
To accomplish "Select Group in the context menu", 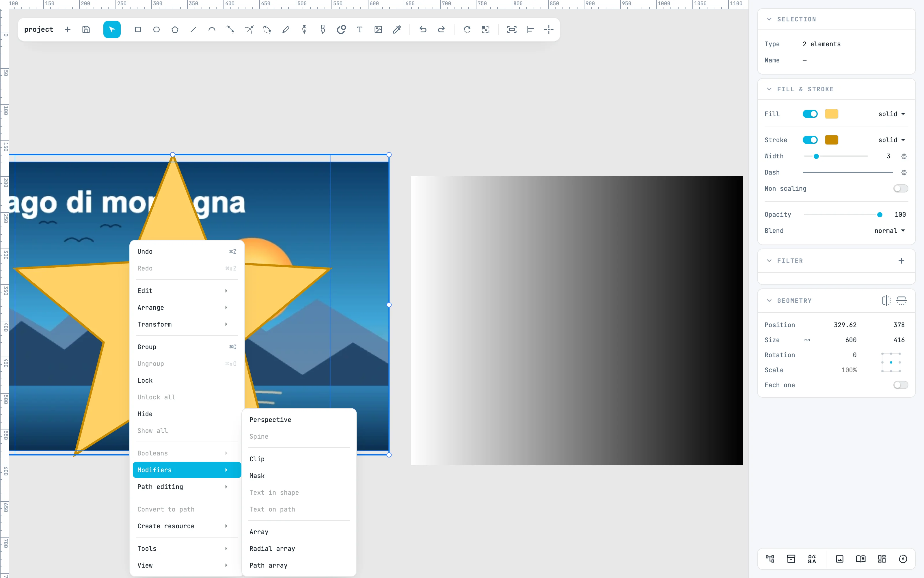I will point(187,347).
